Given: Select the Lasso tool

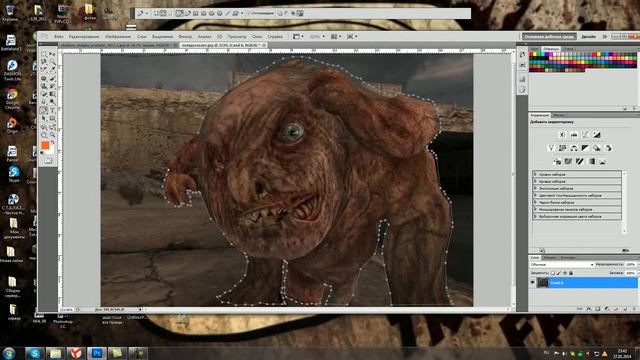Looking at the screenshot, I should tap(44, 62).
